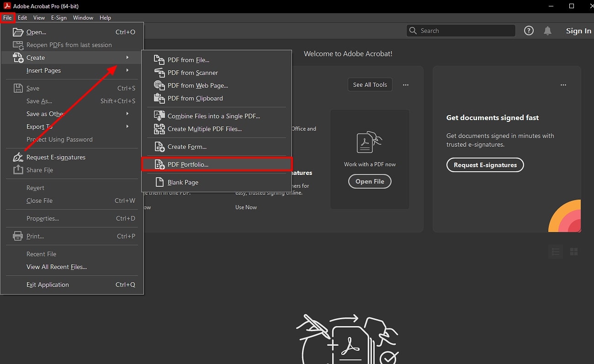Click the PDF Portfolio icon
Screen dimensions: 594x364
pos(159,164)
